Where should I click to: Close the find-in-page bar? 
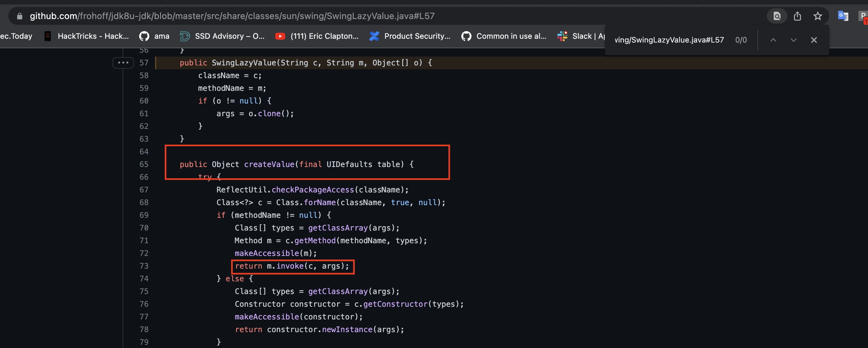pos(814,40)
